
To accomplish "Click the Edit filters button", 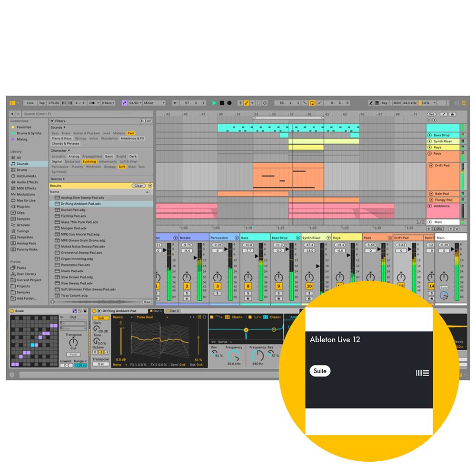I will coord(146,121).
